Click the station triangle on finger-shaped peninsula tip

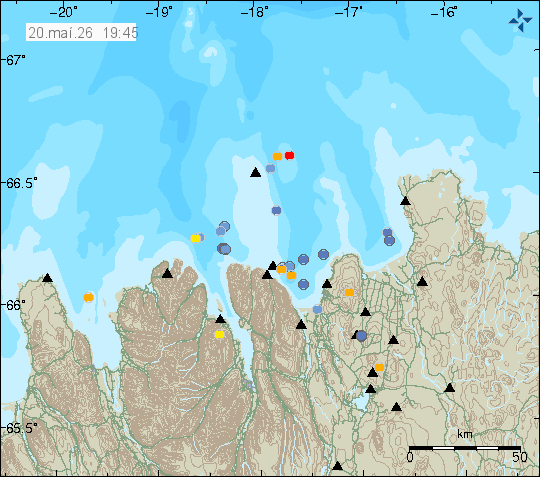tap(167, 274)
